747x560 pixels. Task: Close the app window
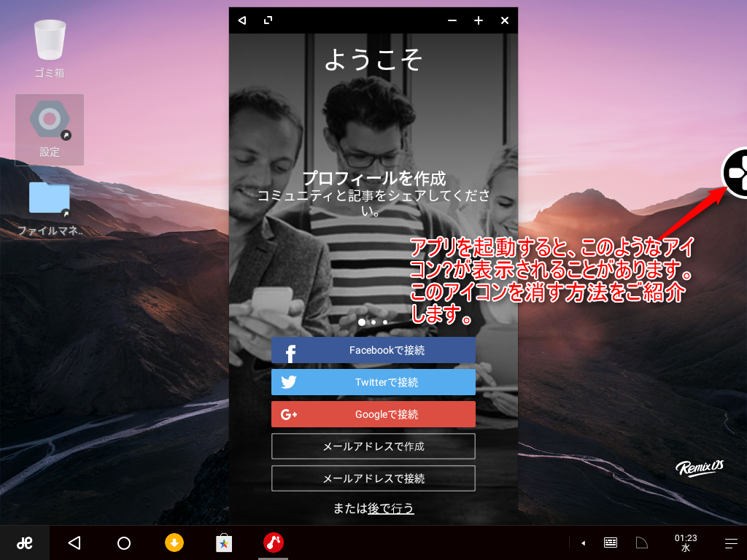[x=505, y=20]
